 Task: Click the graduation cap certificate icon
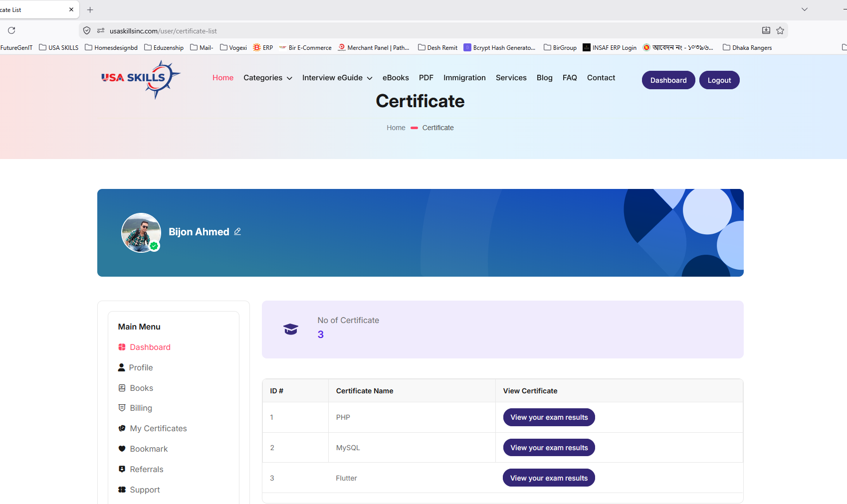(291, 329)
